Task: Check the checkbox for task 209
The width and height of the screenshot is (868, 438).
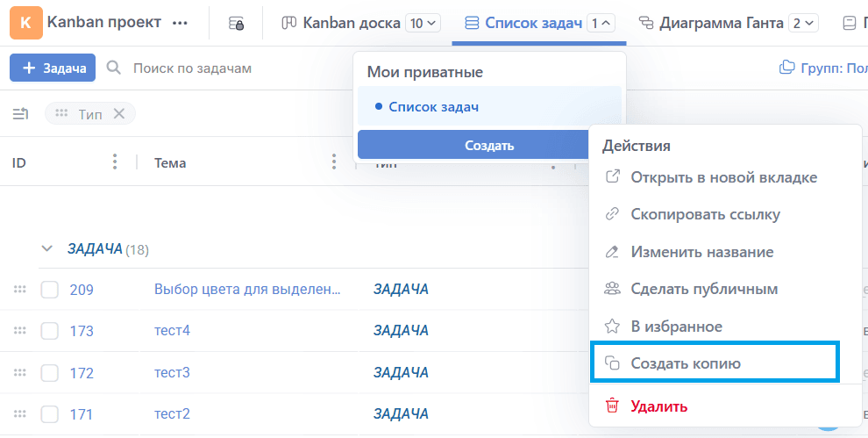Action: [x=50, y=290]
